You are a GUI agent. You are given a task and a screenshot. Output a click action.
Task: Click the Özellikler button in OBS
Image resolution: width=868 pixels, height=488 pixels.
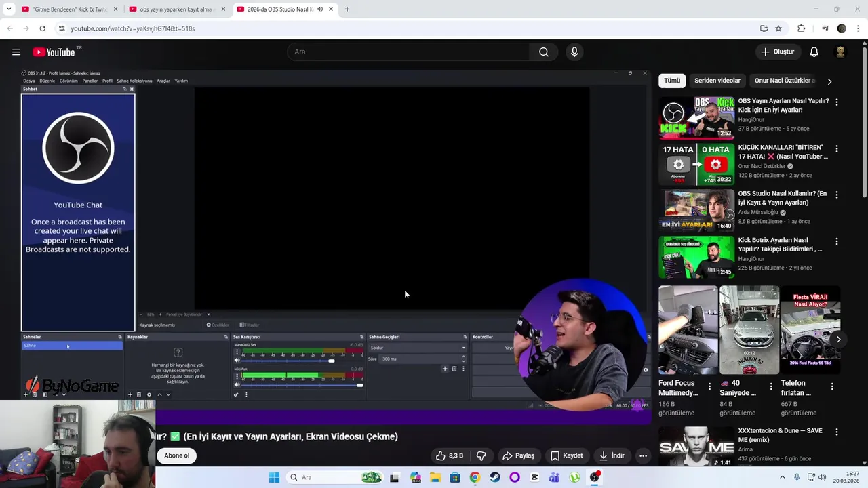point(218,325)
